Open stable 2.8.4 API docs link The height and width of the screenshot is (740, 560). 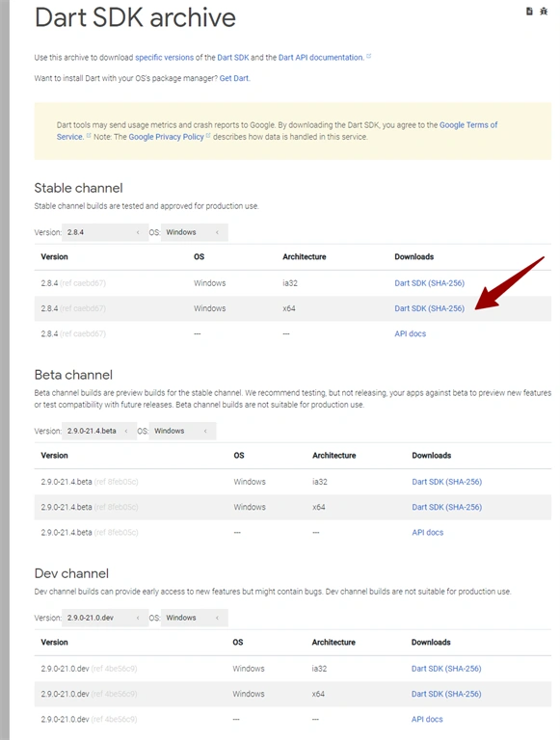(410, 333)
